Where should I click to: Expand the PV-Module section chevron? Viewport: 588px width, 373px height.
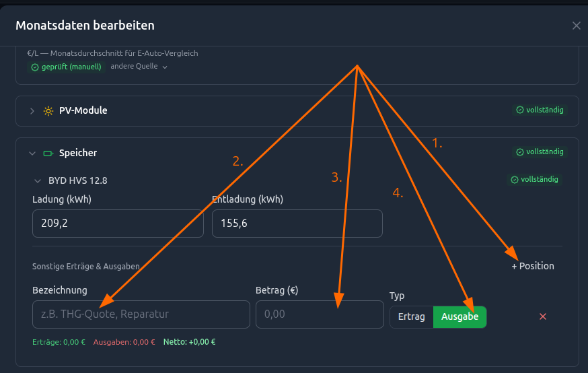32,111
